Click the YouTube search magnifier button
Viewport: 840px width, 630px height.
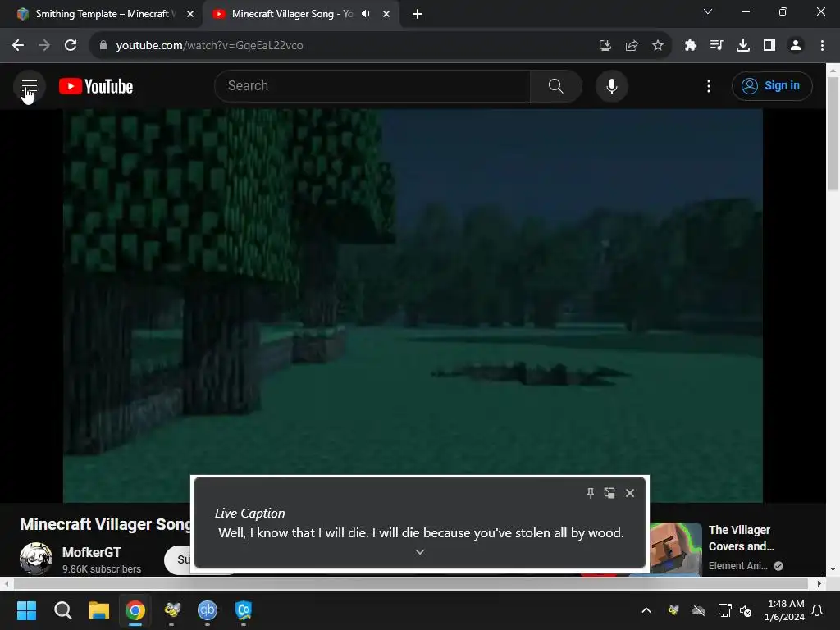(555, 85)
